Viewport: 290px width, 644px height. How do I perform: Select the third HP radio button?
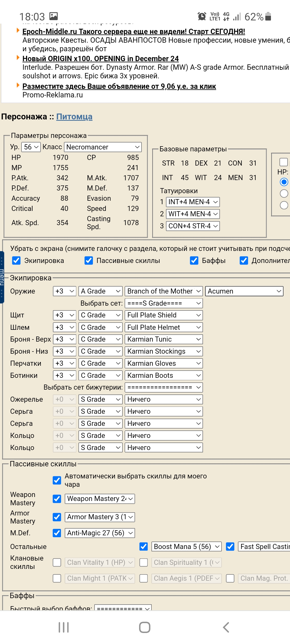click(284, 205)
